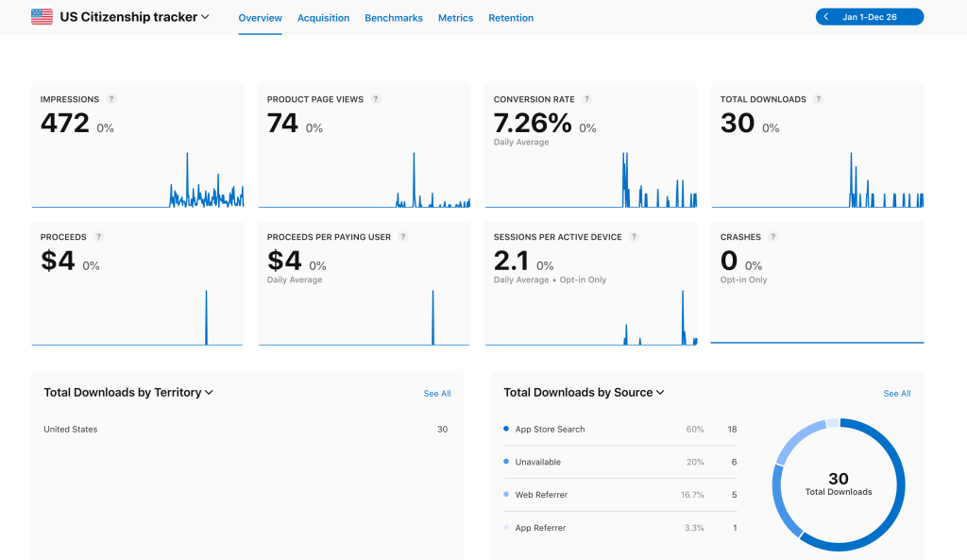
Task: Open the Benchmarks tab
Action: click(x=394, y=18)
